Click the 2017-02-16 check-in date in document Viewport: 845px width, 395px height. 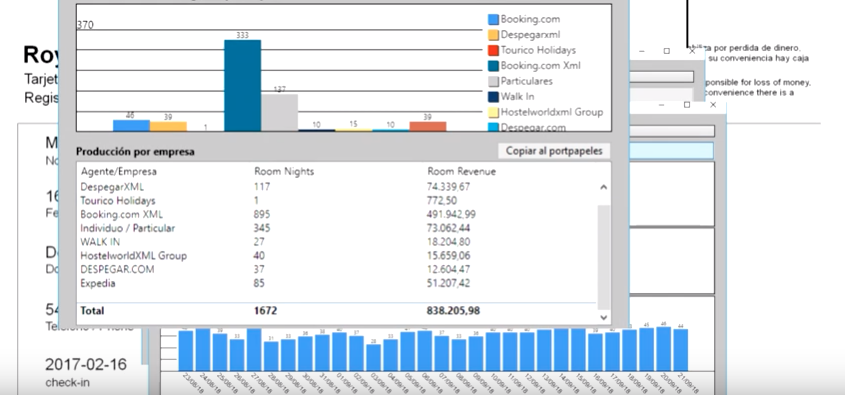click(x=86, y=365)
